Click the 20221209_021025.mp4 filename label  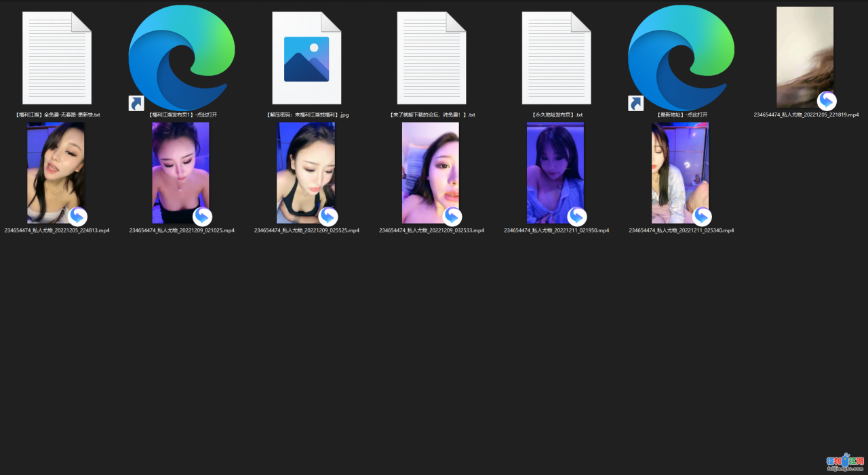[182, 230]
